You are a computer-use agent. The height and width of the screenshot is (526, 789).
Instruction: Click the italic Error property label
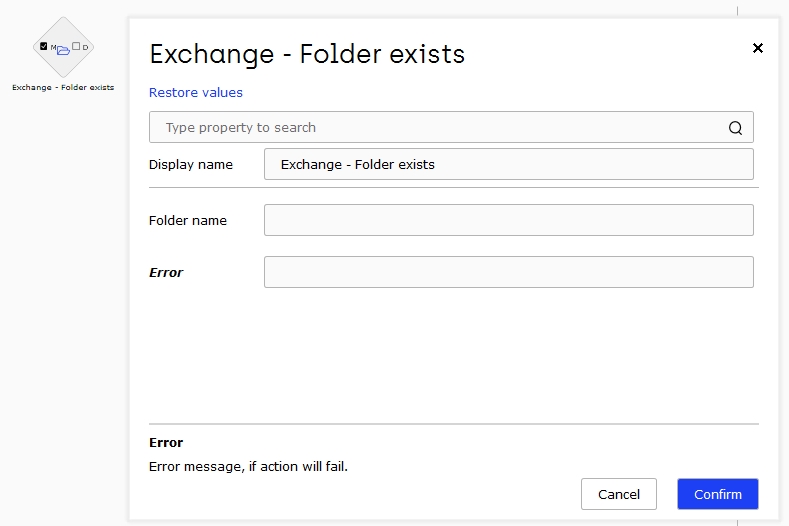(166, 273)
